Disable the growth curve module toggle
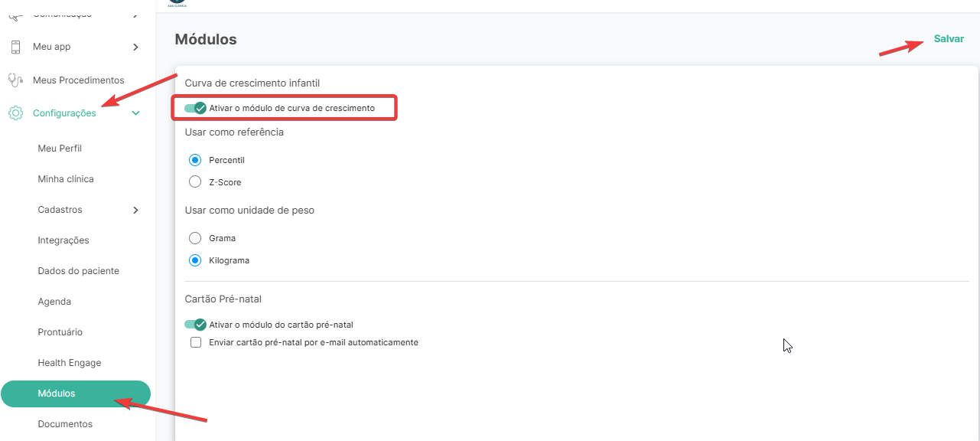 [x=196, y=108]
